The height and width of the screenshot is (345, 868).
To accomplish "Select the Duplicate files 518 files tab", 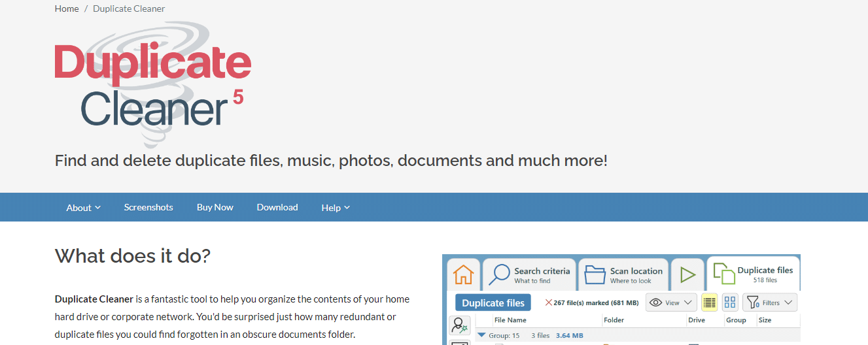I will 753,274.
